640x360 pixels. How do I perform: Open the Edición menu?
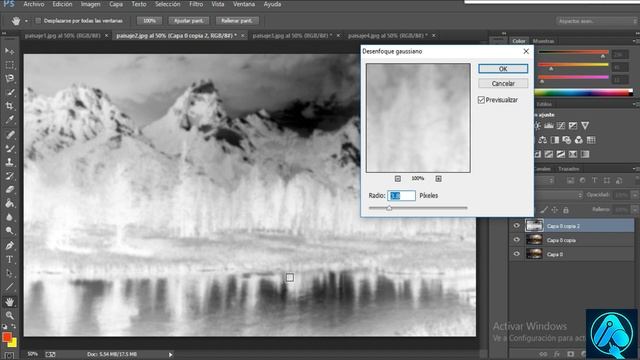click(x=62, y=4)
